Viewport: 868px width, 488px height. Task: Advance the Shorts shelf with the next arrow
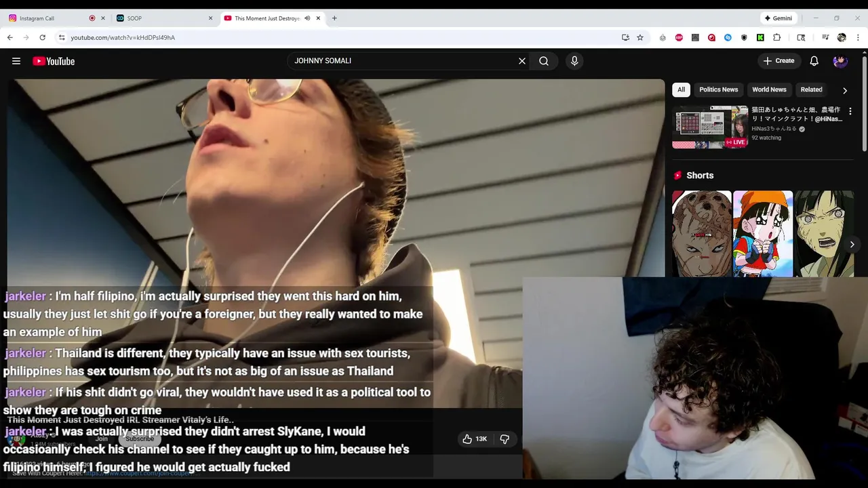pos(852,244)
